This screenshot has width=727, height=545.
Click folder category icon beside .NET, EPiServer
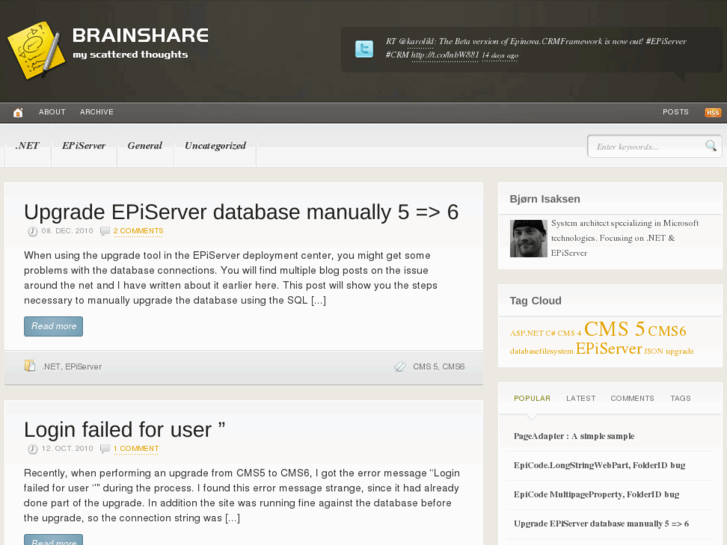pyautogui.click(x=30, y=366)
